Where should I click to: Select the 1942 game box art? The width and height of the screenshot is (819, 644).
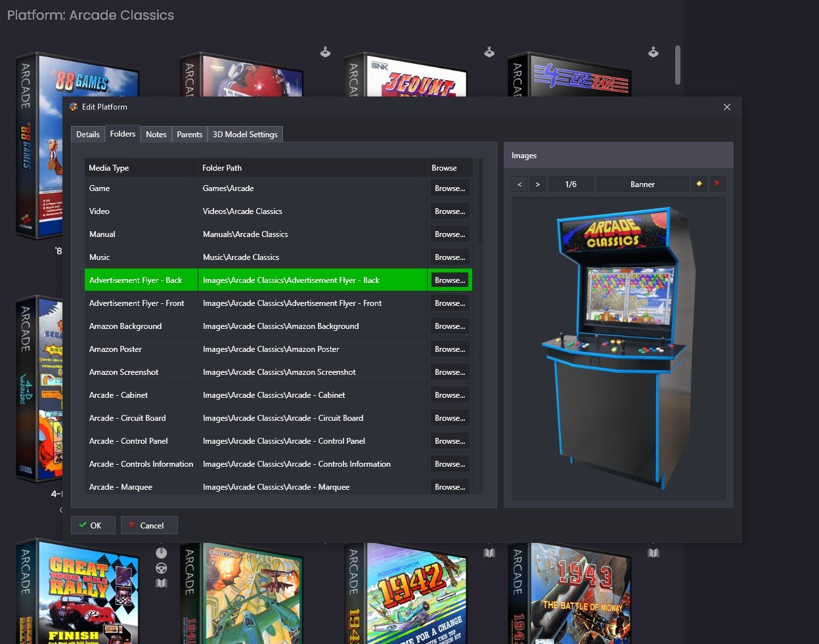[x=406, y=593]
